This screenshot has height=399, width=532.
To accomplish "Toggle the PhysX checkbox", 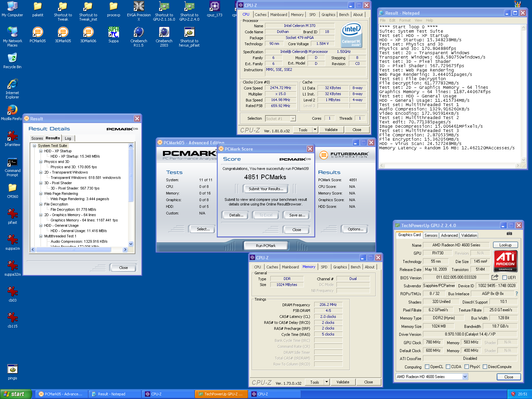I will (x=467, y=367).
